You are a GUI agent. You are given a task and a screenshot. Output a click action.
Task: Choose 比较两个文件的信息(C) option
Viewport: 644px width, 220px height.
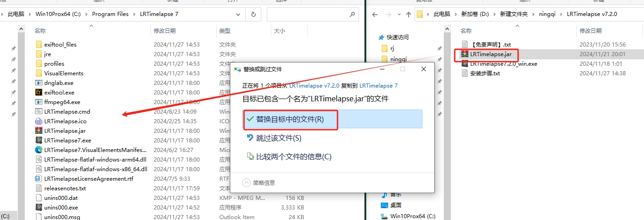tap(332, 157)
